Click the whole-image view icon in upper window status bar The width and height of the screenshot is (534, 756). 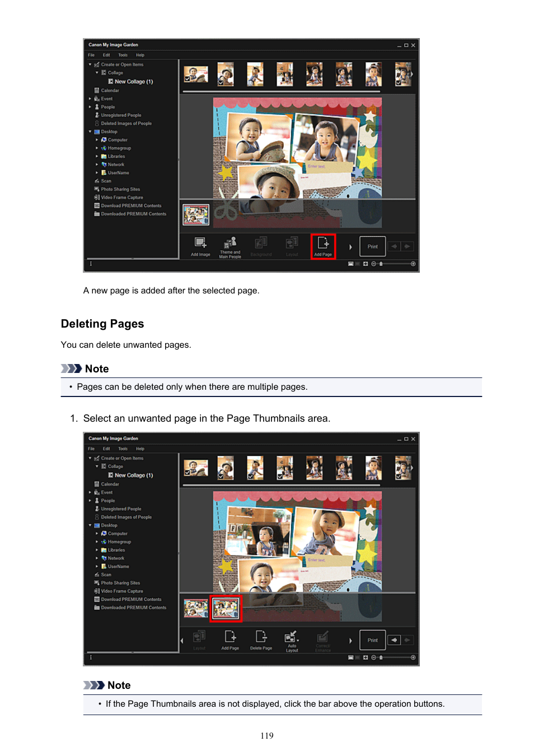click(366, 264)
